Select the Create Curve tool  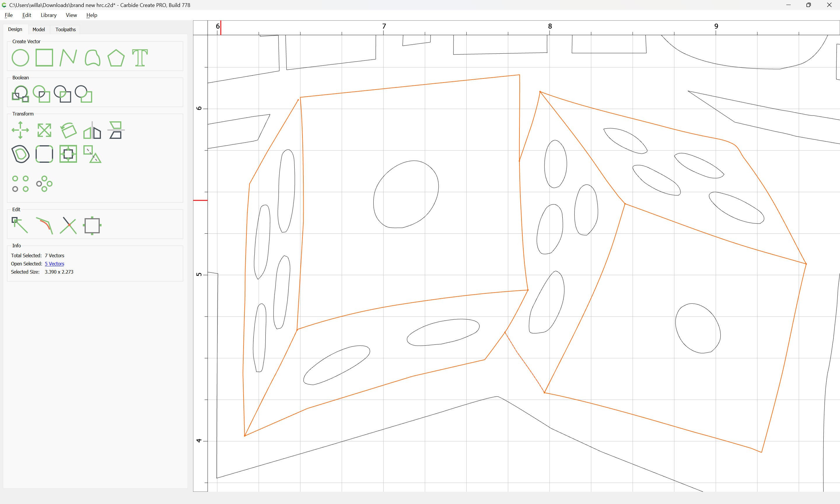[92, 57]
